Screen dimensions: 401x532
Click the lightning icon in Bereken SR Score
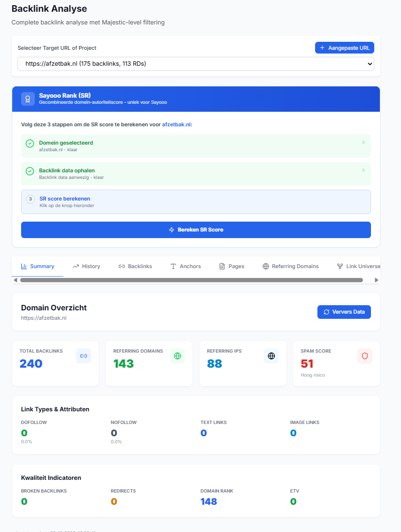[172, 230]
